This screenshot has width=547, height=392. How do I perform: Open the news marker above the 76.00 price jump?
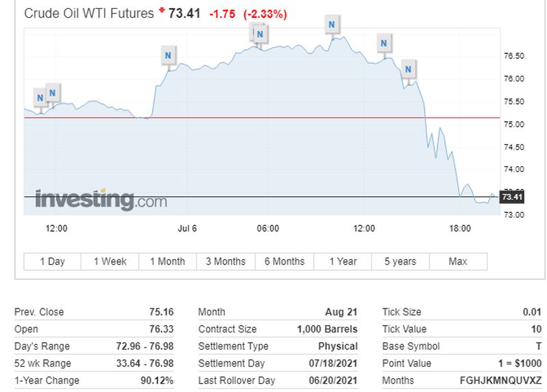(x=168, y=55)
